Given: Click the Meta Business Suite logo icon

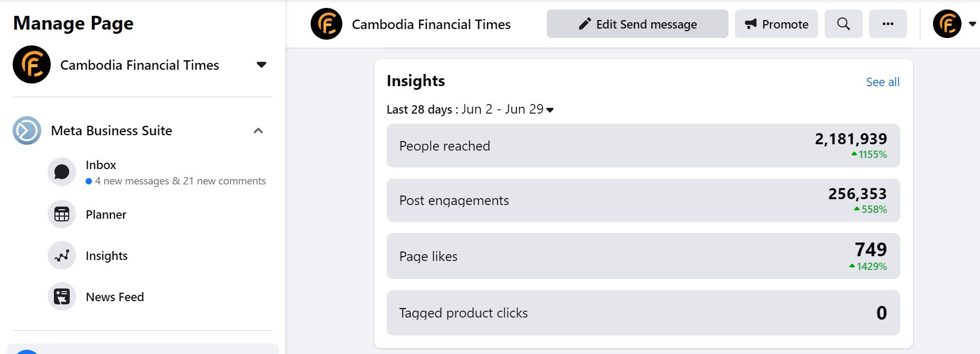Looking at the screenshot, I should tap(27, 131).
